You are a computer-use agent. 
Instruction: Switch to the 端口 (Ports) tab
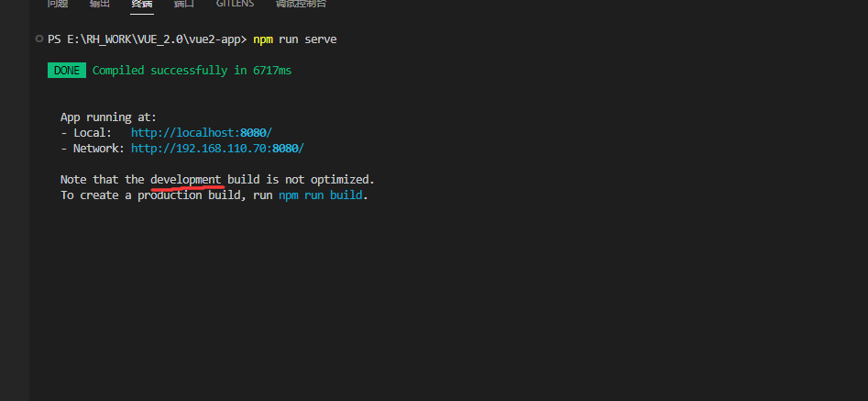[184, 4]
